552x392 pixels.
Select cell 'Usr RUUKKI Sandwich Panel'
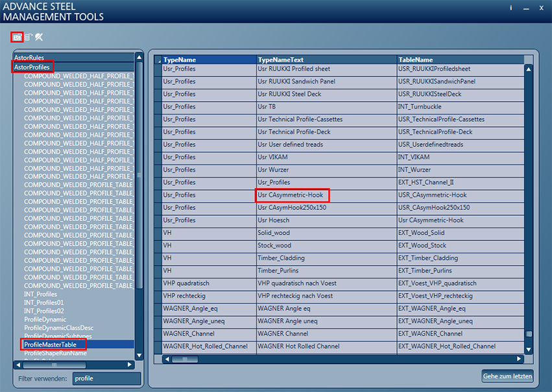[x=327, y=82]
